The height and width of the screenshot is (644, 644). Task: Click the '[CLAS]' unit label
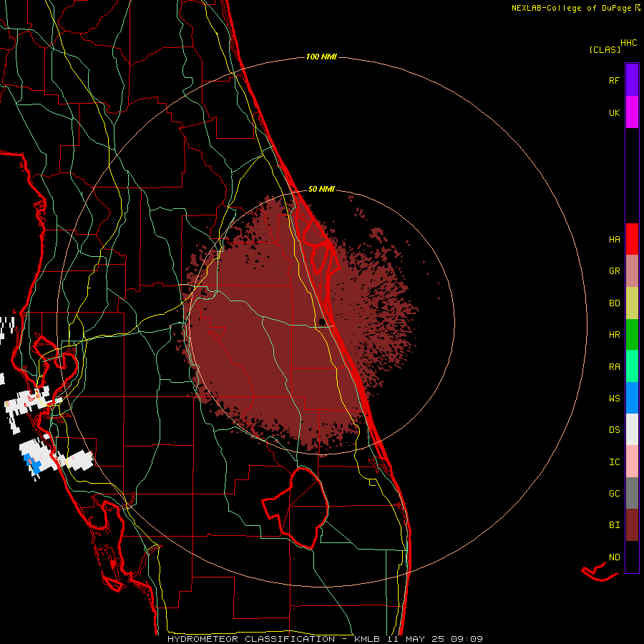point(605,49)
